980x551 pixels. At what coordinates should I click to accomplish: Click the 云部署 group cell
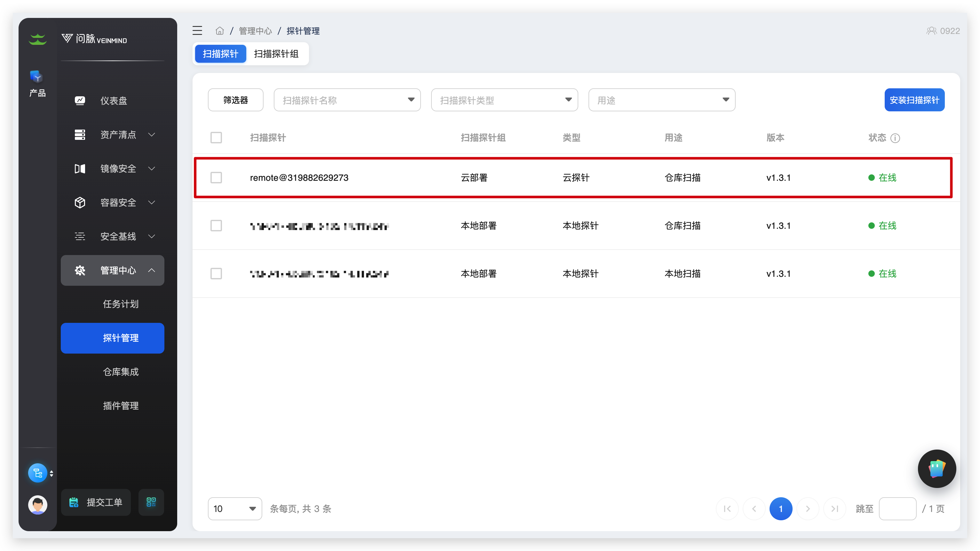click(474, 178)
